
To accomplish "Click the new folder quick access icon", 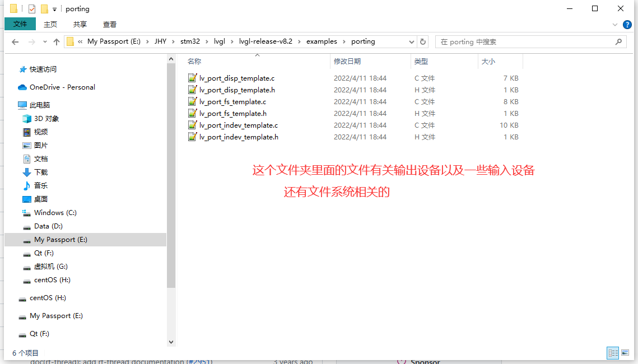I will [x=44, y=8].
